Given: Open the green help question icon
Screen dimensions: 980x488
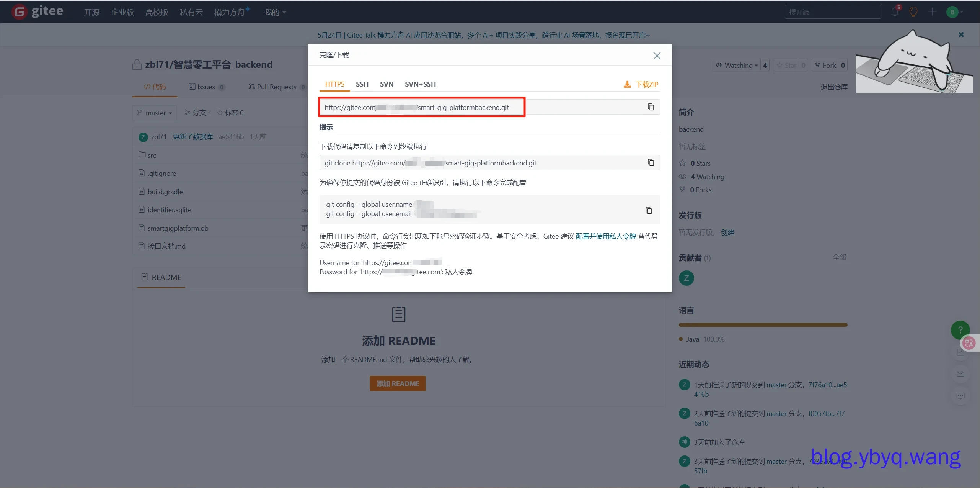Looking at the screenshot, I should (960, 330).
